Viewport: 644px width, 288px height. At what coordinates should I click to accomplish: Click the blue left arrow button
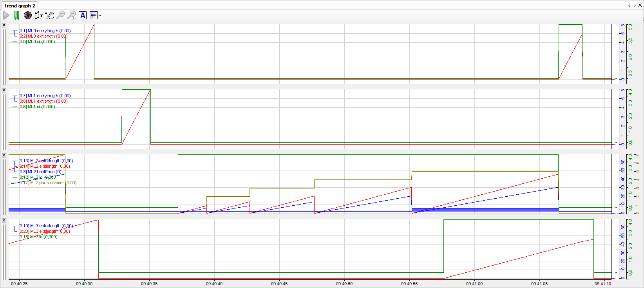pyautogui.click(x=93, y=15)
